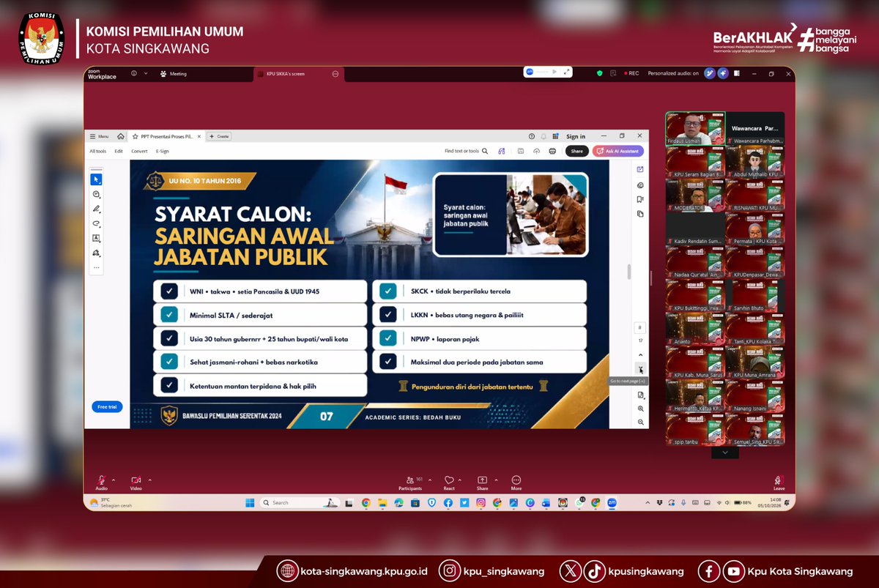Open the page thumbnails copy icon
This screenshot has height=588, width=879.
pyautogui.click(x=640, y=214)
